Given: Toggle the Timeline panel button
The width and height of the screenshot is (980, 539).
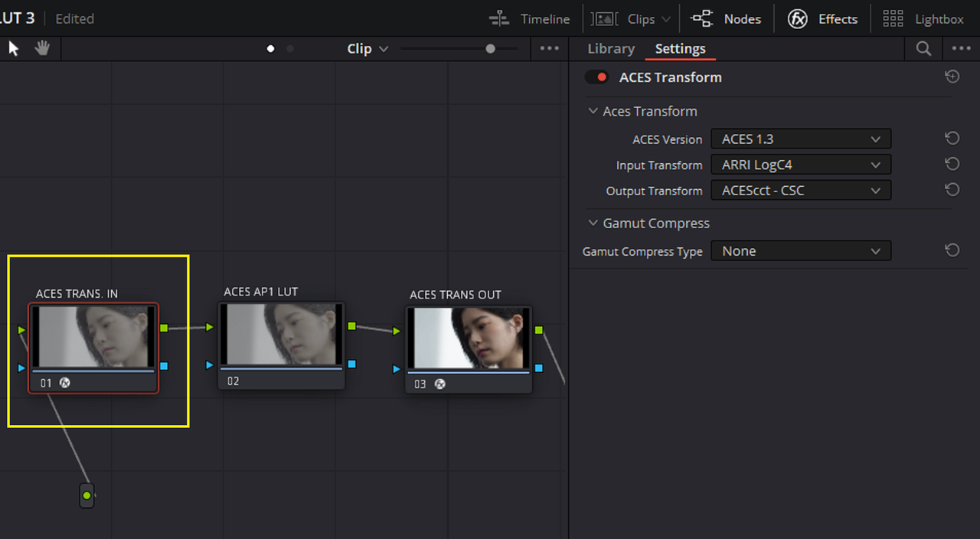Looking at the screenshot, I should pos(530,19).
